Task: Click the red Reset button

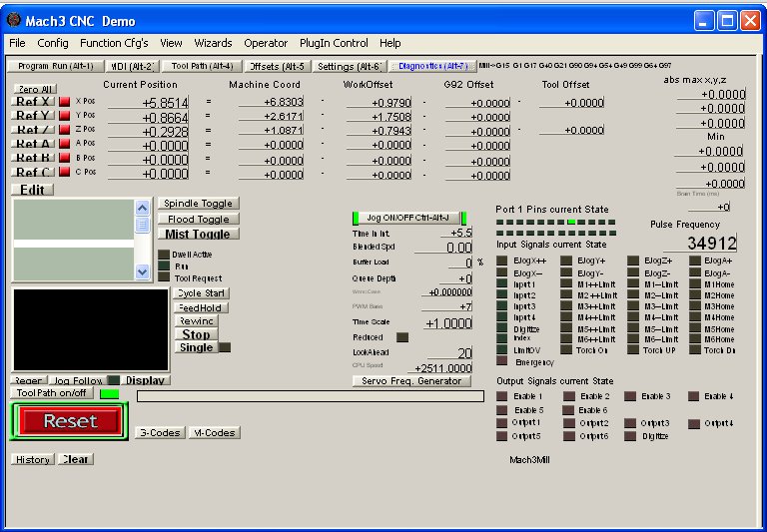Action: [70, 421]
